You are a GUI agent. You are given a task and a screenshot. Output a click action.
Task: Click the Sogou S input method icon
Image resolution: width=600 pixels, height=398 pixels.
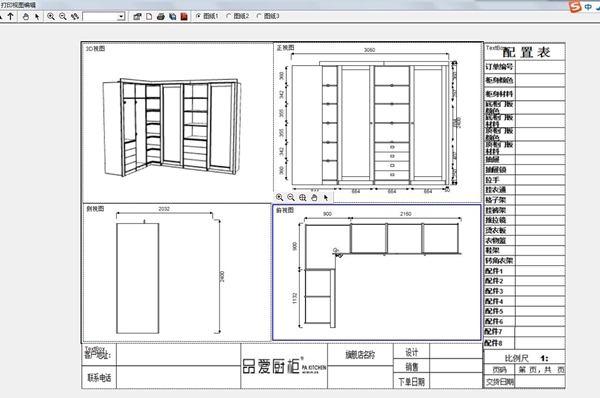[575, 7]
